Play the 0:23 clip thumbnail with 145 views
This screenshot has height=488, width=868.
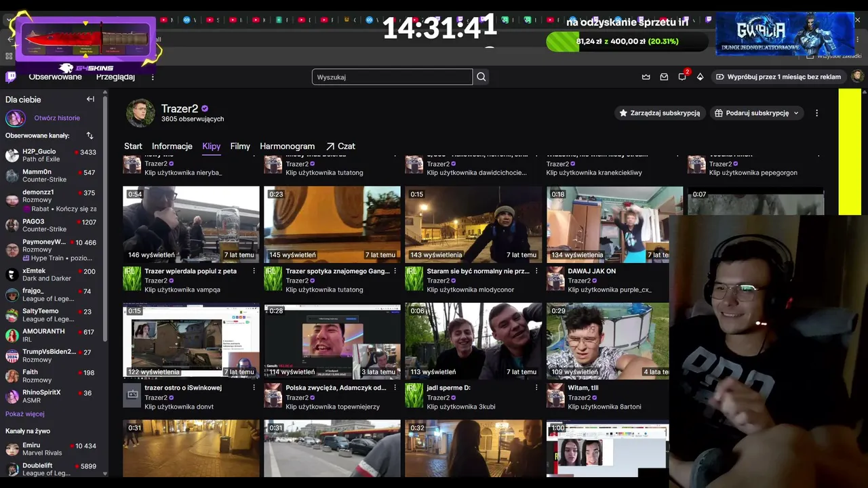click(332, 225)
